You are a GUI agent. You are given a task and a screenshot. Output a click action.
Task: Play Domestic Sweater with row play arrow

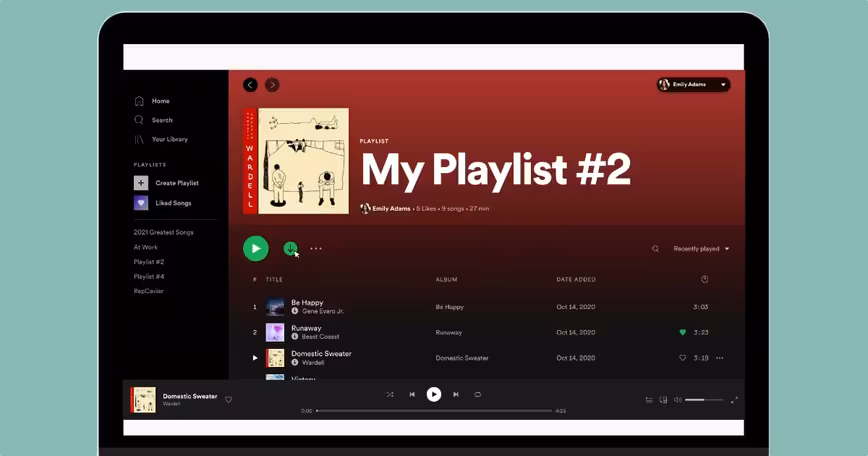tap(255, 358)
